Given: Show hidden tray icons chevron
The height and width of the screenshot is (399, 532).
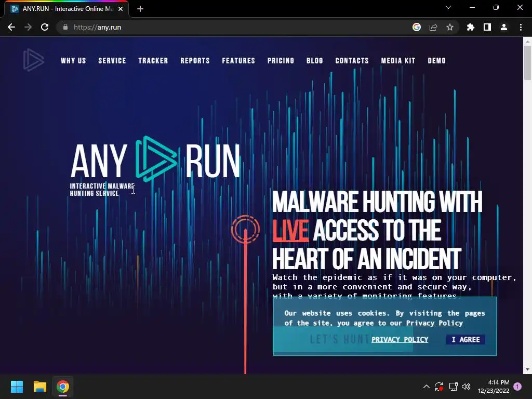Looking at the screenshot, I should 427,387.
